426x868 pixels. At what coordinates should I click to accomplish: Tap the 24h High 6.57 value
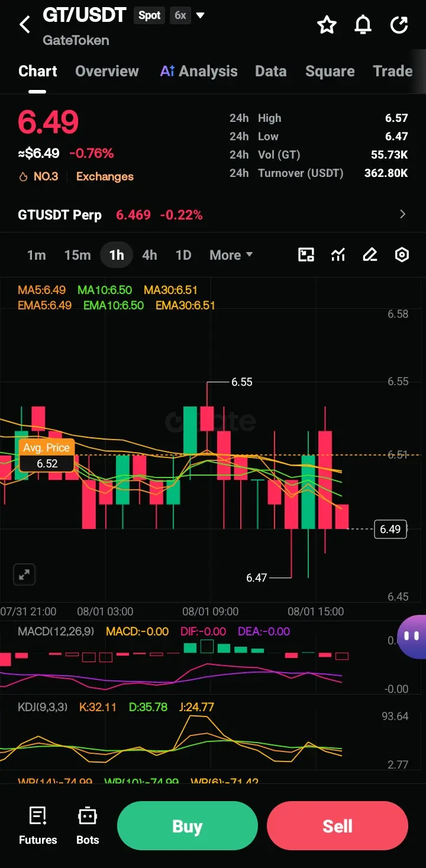click(x=396, y=118)
